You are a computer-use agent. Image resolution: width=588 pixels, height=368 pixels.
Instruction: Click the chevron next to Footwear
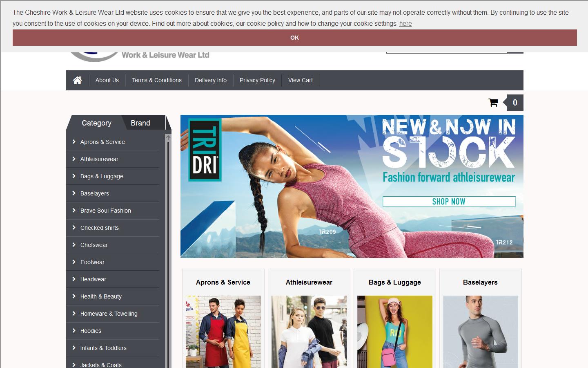pos(73,262)
